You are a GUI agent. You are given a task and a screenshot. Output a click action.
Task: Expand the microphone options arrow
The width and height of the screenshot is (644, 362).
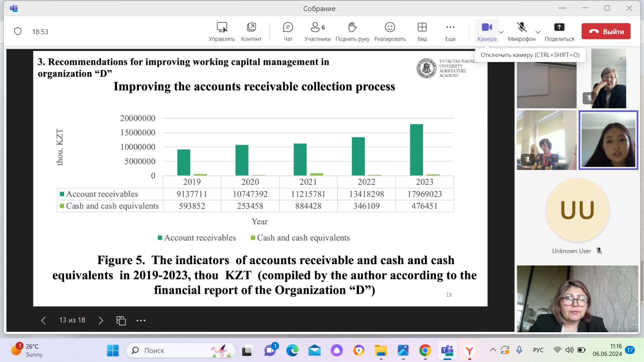[538, 32]
